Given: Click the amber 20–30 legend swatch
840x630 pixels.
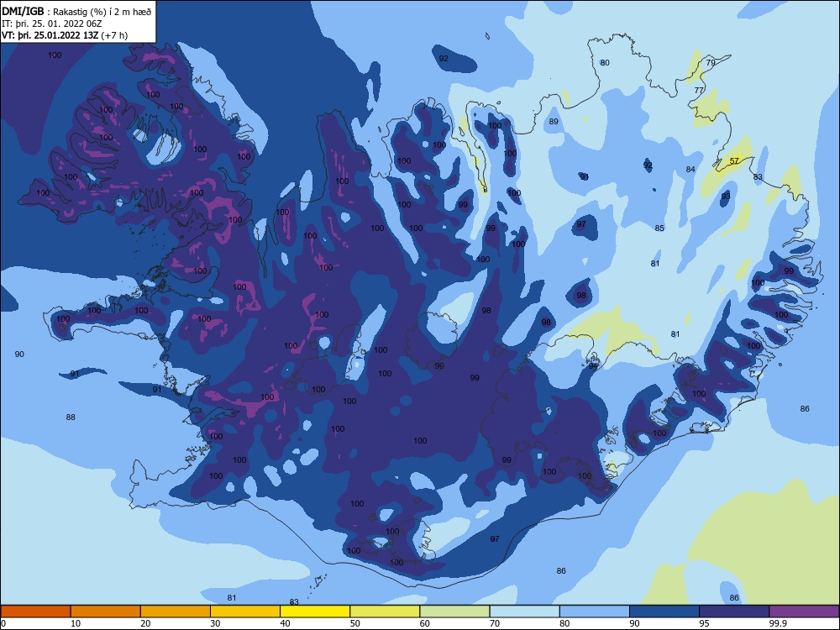Looking at the screenshot, I should pyautogui.click(x=176, y=612).
